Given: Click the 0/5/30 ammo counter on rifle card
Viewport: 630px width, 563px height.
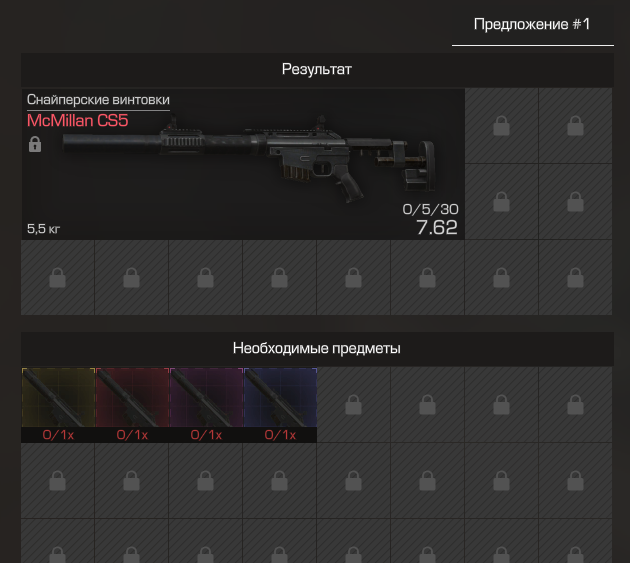Looking at the screenshot, I should pyautogui.click(x=430, y=209).
